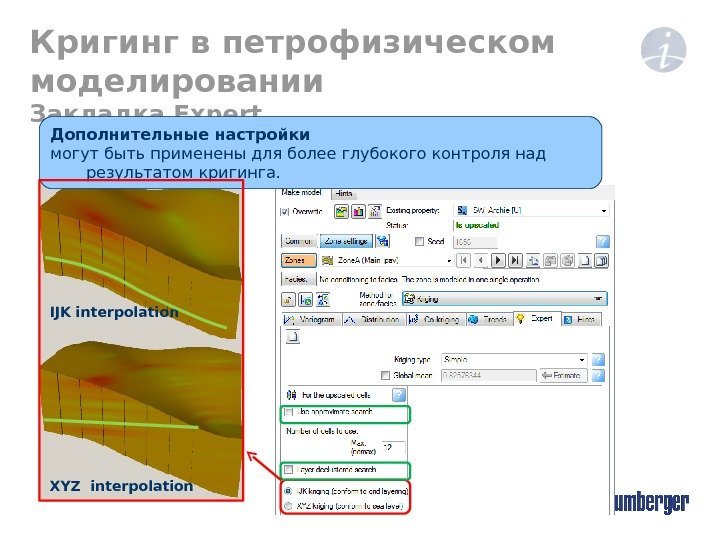Screen dimensions: 720x540
Task: Click the second grayed paste icon on Zones row
Action: click(568, 260)
